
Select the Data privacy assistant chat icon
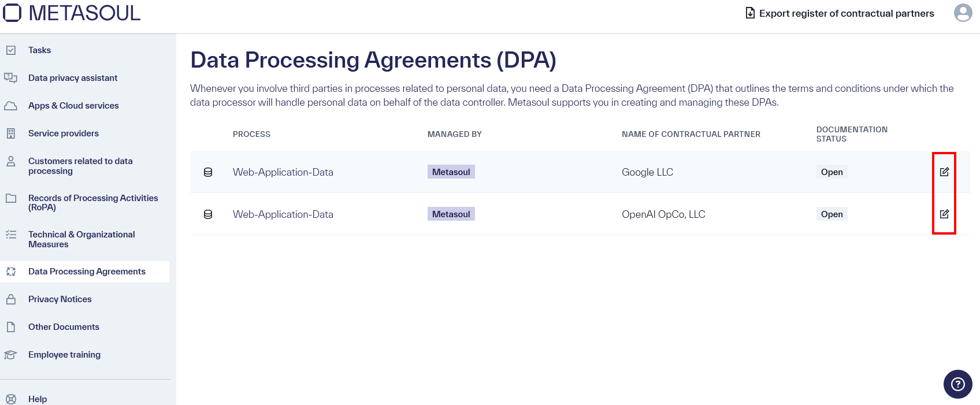click(x=12, y=77)
